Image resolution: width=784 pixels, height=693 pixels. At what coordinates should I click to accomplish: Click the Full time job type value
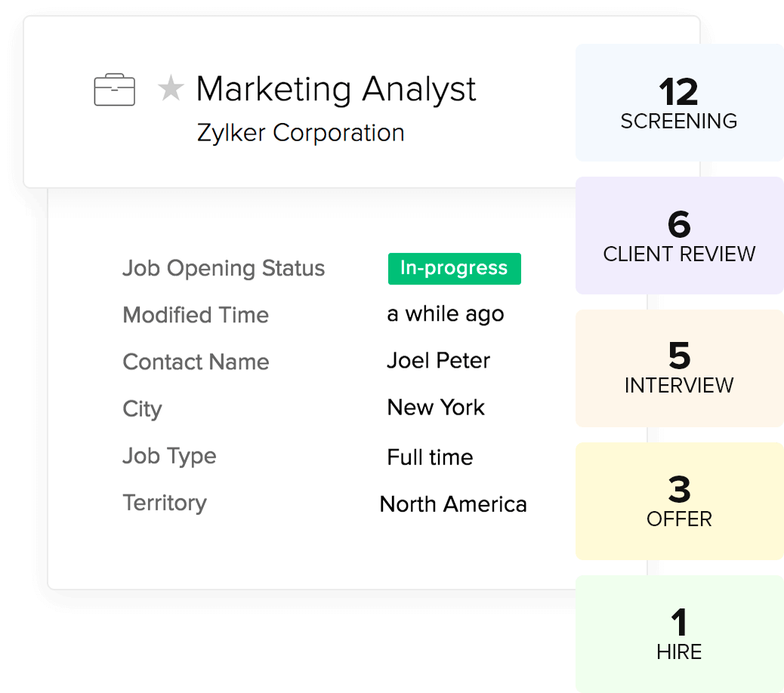(430, 457)
